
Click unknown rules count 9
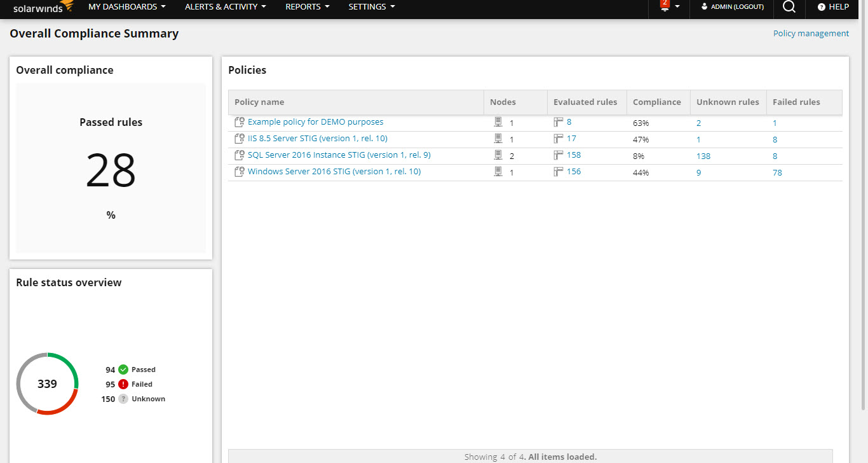(699, 173)
